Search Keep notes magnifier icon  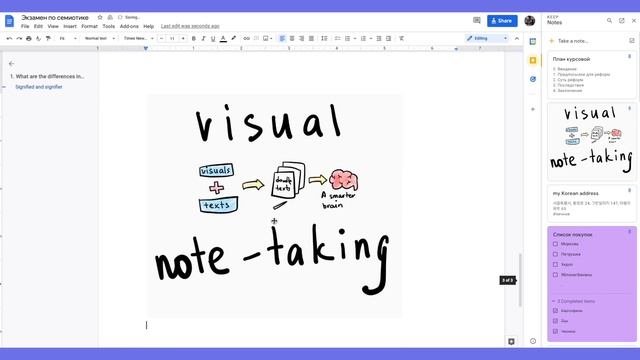tap(609, 20)
